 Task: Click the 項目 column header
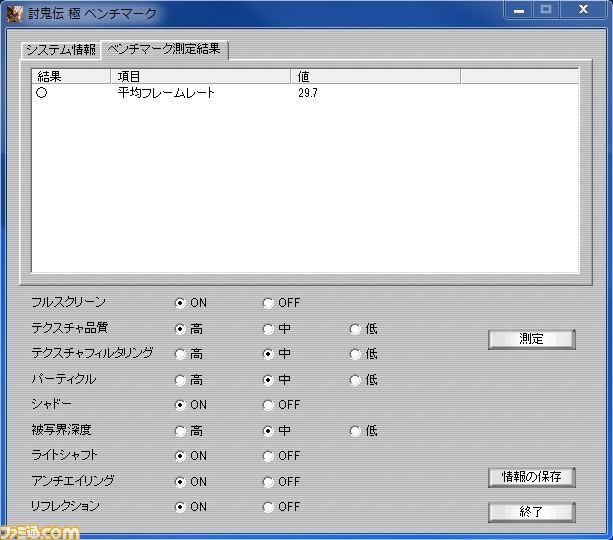click(x=201, y=76)
